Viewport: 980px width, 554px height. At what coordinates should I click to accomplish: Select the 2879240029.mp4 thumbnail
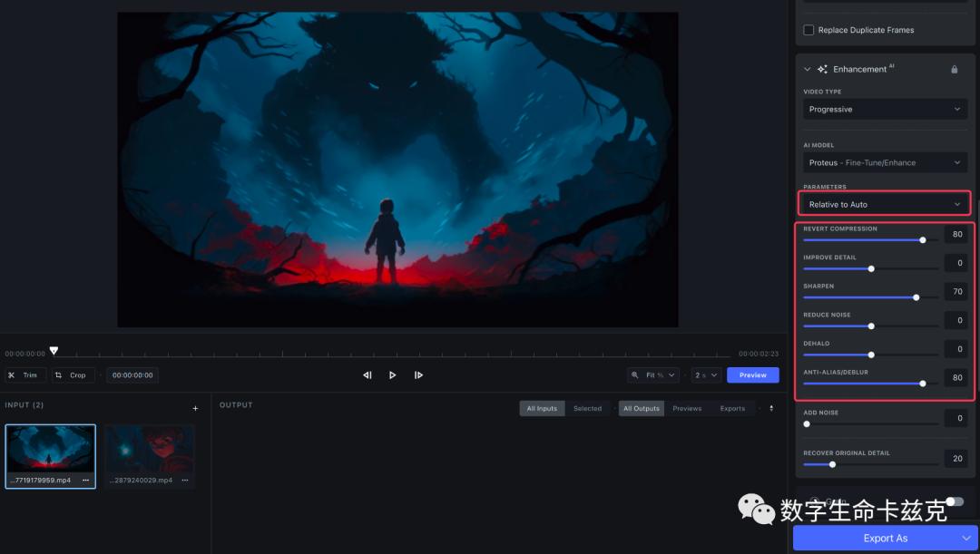point(150,449)
